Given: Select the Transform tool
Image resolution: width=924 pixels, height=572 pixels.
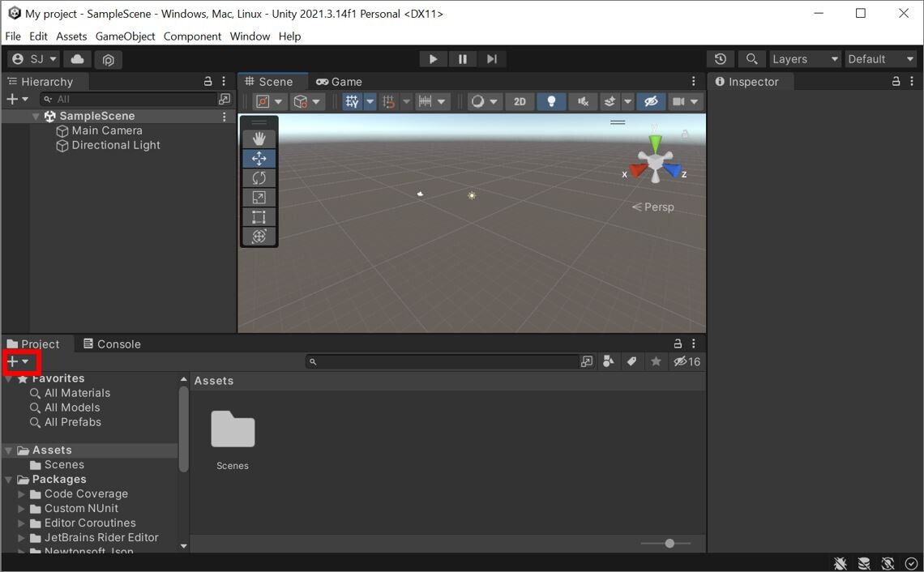Looking at the screenshot, I should click(259, 237).
